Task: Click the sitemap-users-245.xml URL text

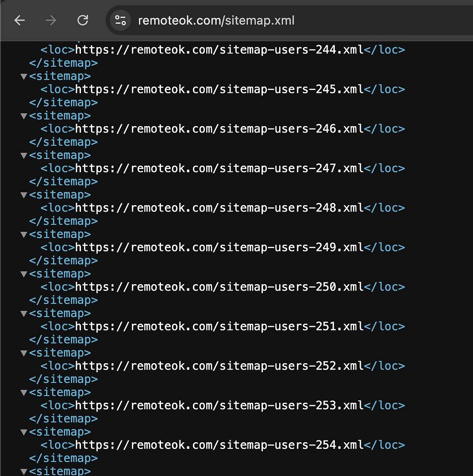Action: click(219, 89)
